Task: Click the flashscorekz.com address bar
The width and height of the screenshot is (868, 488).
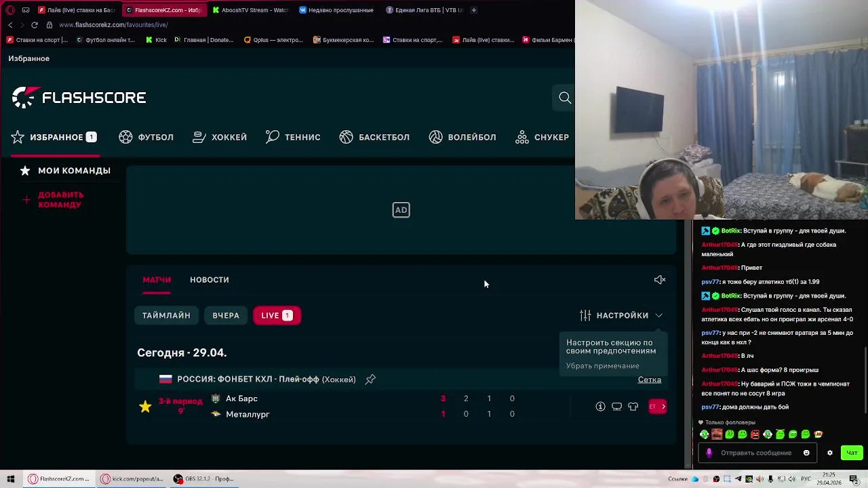Action: click(113, 25)
